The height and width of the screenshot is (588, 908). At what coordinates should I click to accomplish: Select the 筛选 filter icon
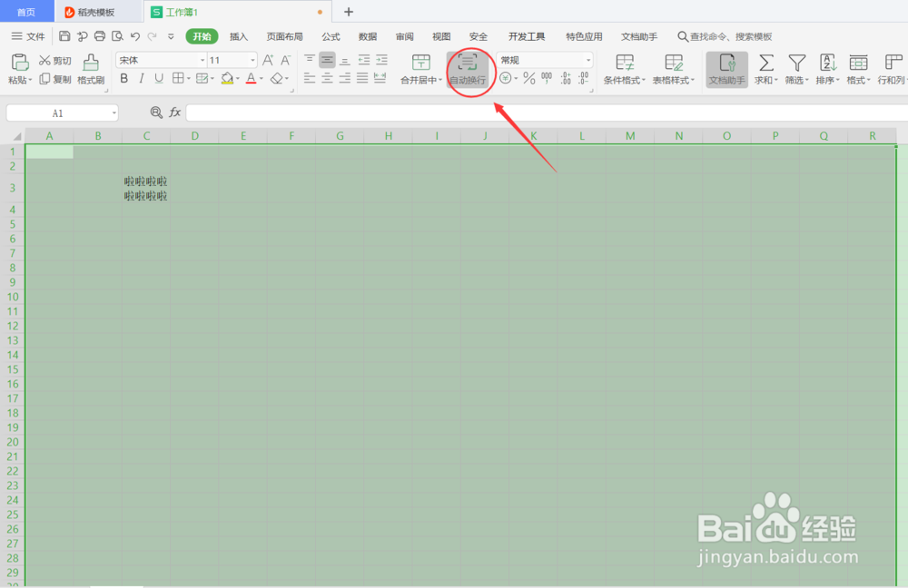tap(795, 64)
